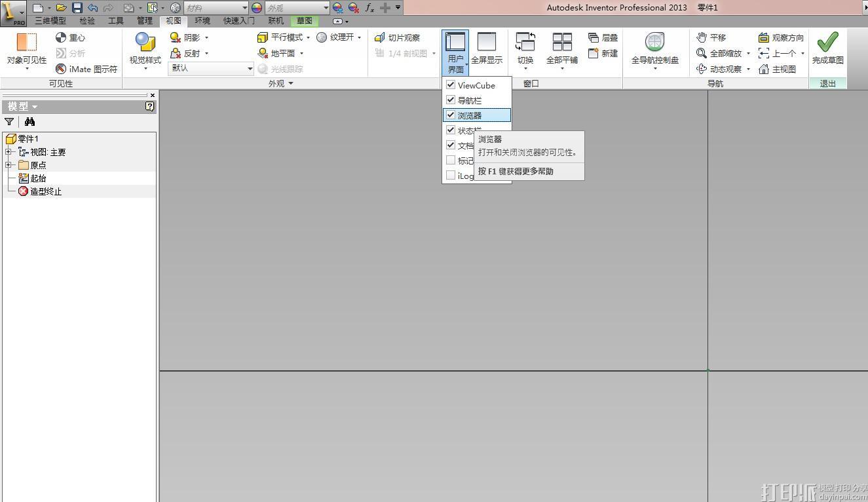The image size is (868, 502).
Task: Open 检验 ribbon tab
Action: 87,21
